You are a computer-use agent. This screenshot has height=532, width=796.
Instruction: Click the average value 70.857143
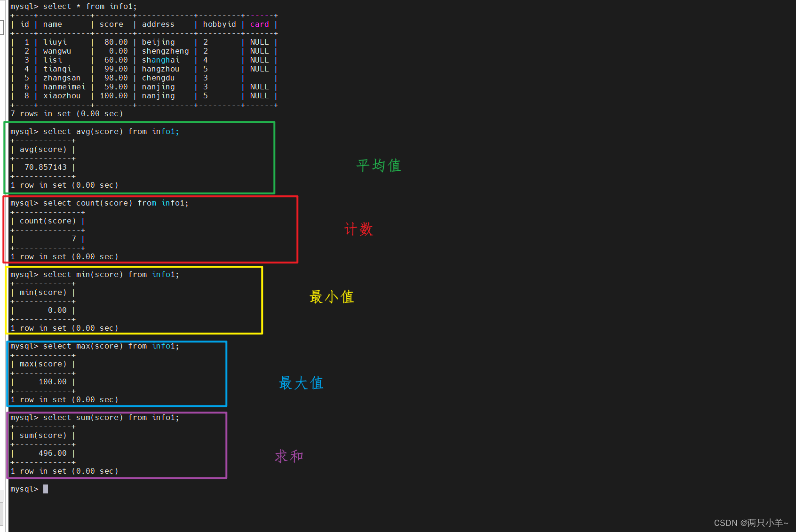click(45, 167)
